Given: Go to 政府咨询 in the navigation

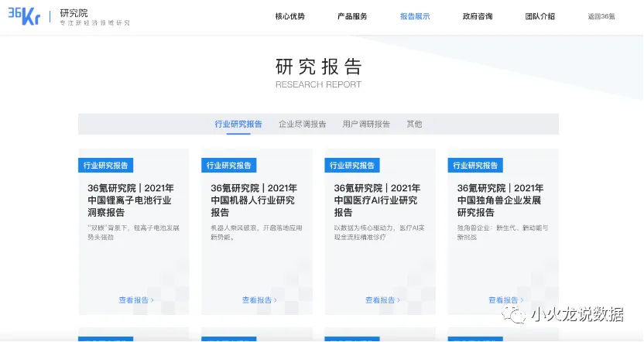Looking at the screenshot, I should pos(478,16).
